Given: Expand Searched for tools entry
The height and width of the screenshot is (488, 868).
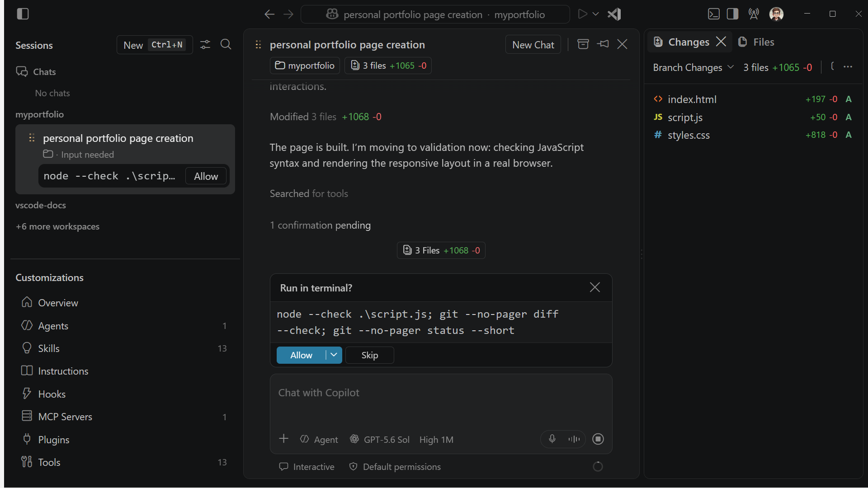Looking at the screenshot, I should point(309,193).
